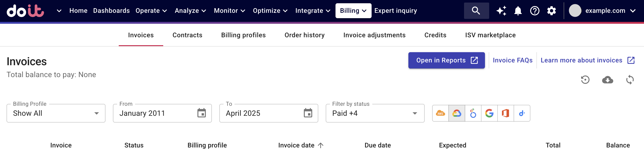The width and height of the screenshot is (644, 157).
Task: Click the notifications bell icon
Action: click(518, 11)
